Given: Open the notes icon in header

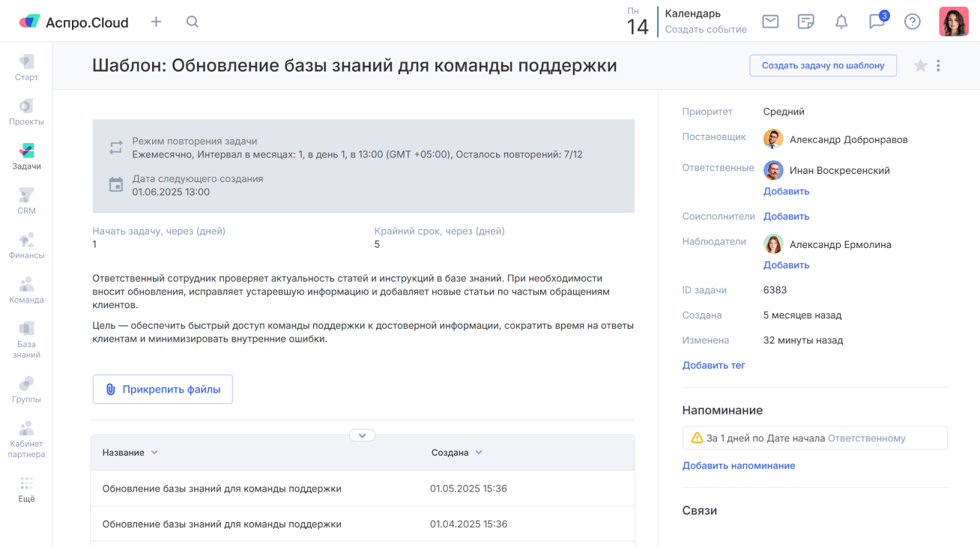Looking at the screenshot, I should pyautogui.click(x=806, y=22).
